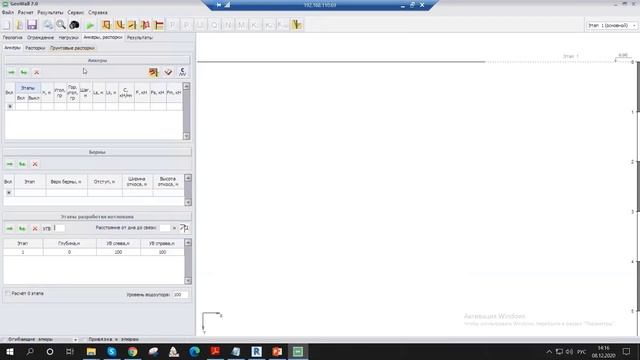Click the zoom area magnifier toolbar icon
640x360 pixels.
(48, 25)
